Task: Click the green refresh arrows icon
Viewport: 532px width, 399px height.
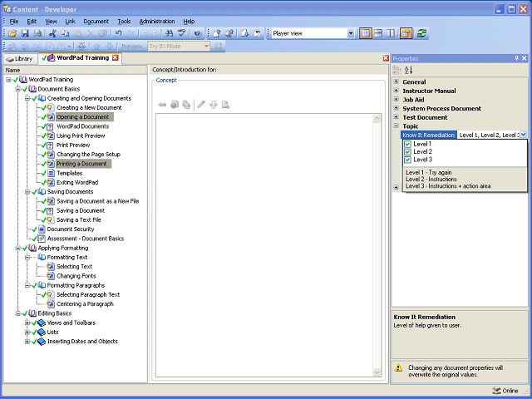Action: (421, 33)
